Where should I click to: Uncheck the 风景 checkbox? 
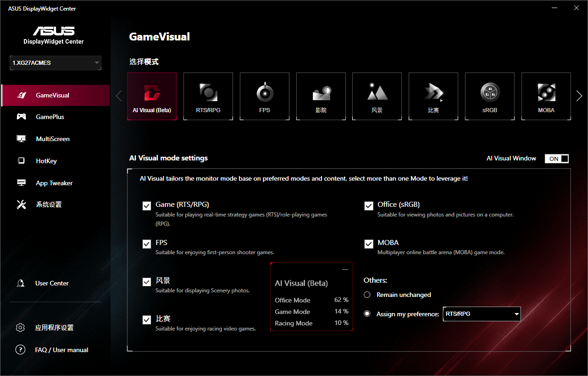pyautogui.click(x=147, y=282)
